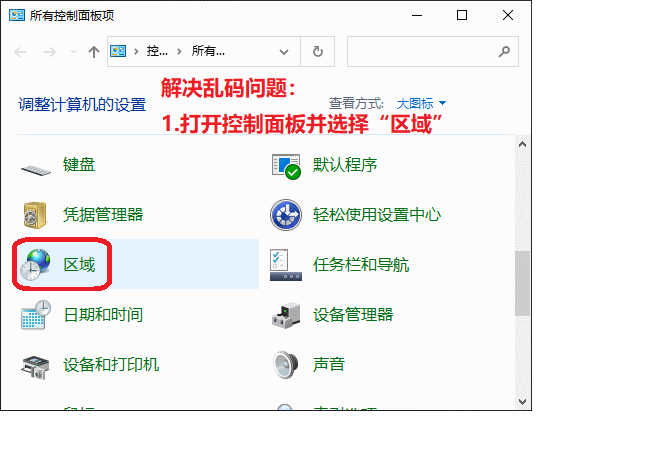Open address bar history dropdown arrow
Viewport: 647px width, 468px height.
tap(288, 52)
